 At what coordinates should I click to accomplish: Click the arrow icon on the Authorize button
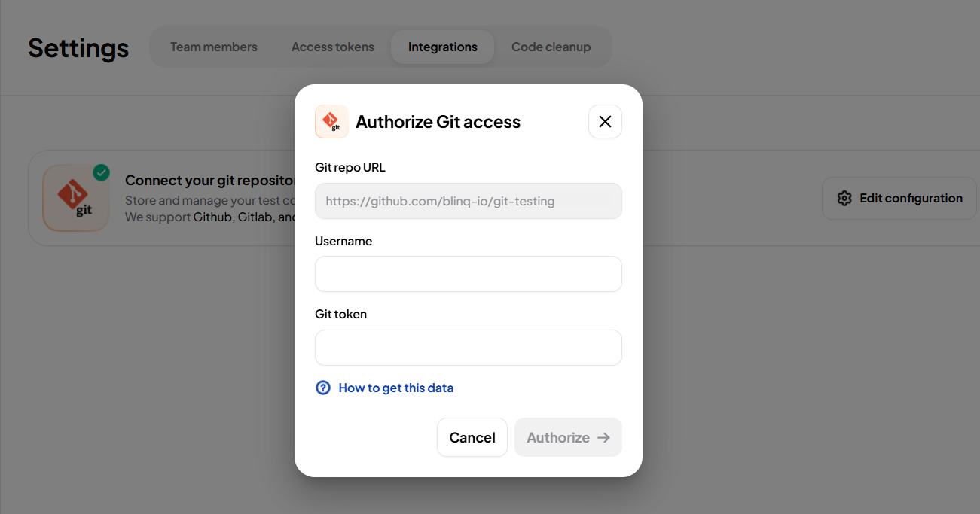click(x=603, y=437)
